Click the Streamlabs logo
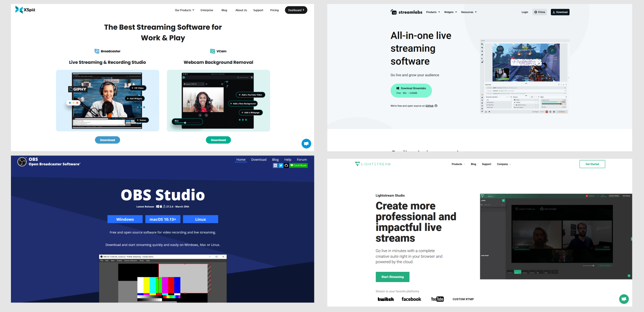644x312 pixels. (406, 12)
